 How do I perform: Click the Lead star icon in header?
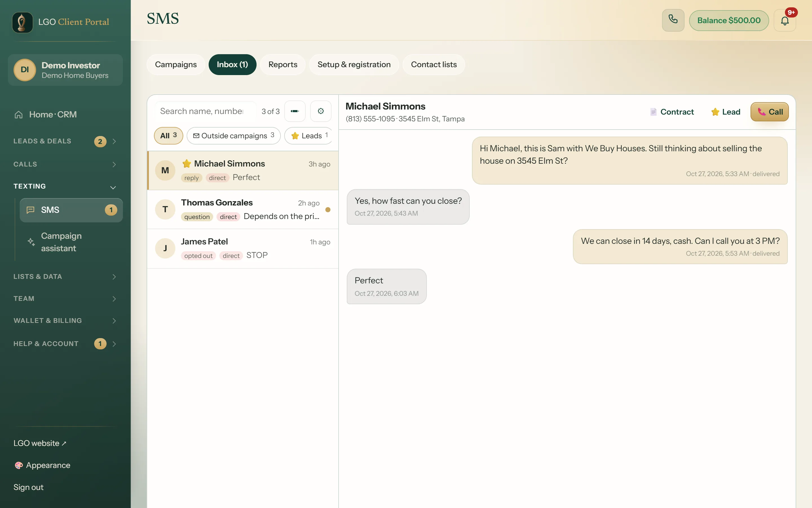[x=715, y=112]
